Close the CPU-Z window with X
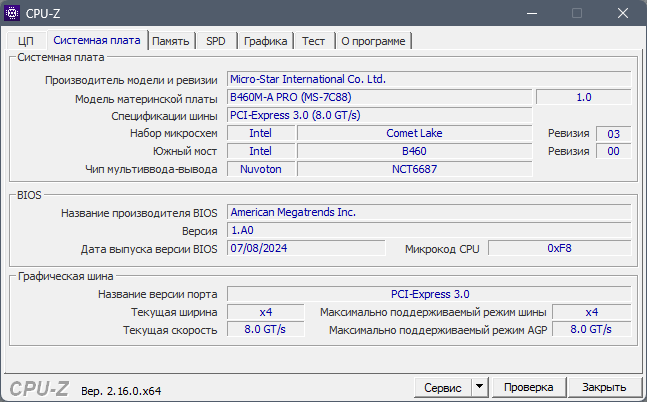Viewport: 647px width, 402px height. 623,14
